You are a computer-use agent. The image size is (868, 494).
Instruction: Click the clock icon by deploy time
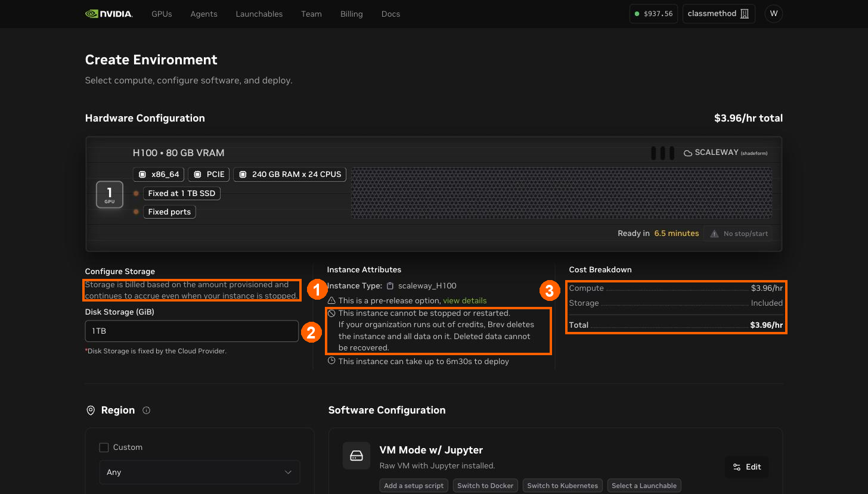coord(332,361)
